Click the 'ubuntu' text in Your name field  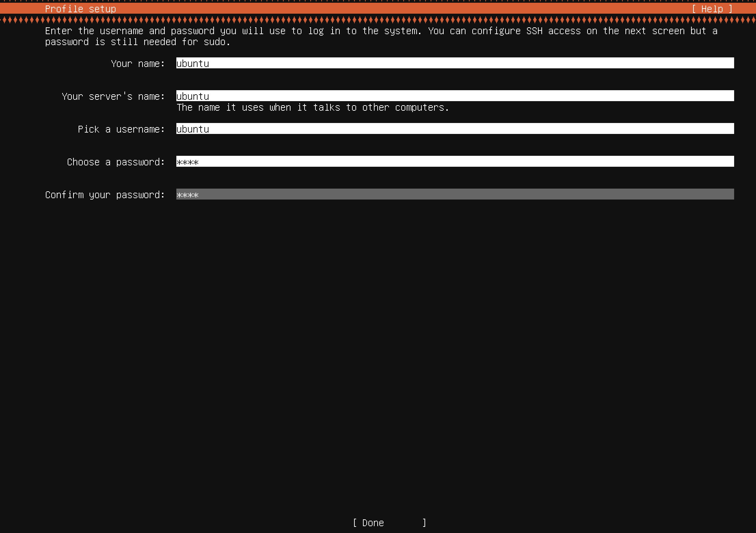click(192, 64)
